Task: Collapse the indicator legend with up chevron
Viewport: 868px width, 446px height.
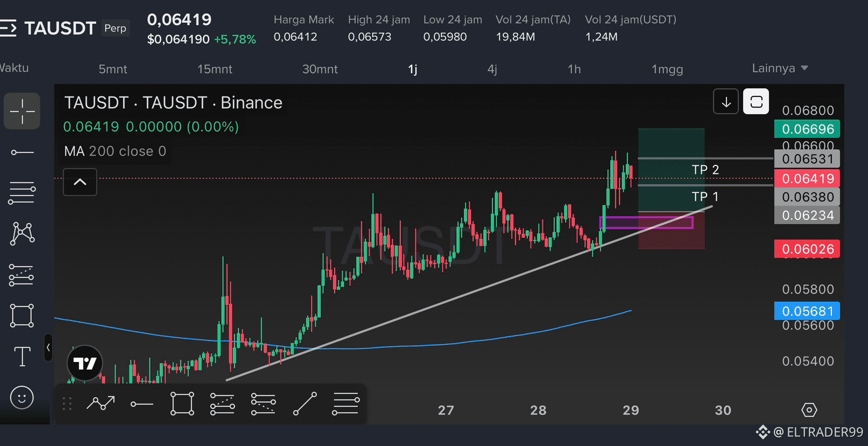Action: click(x=80, y=182)
